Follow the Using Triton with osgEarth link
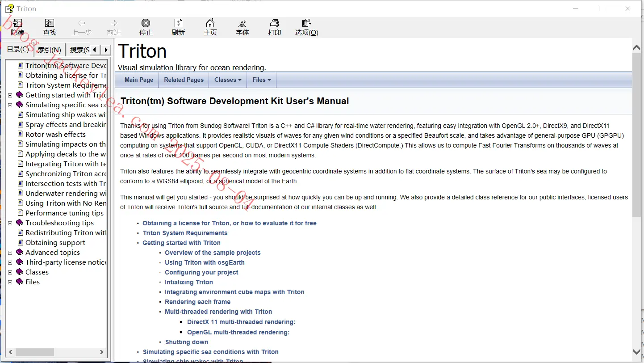 click(x=205, y=262)
